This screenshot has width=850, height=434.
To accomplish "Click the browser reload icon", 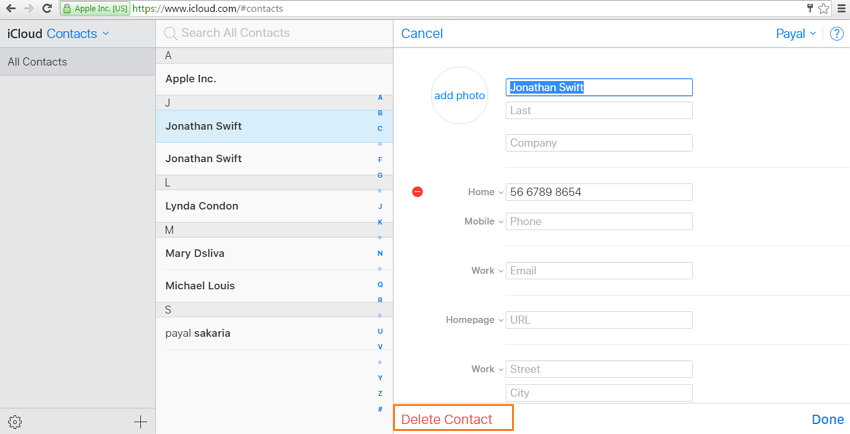I will [46, 8].
